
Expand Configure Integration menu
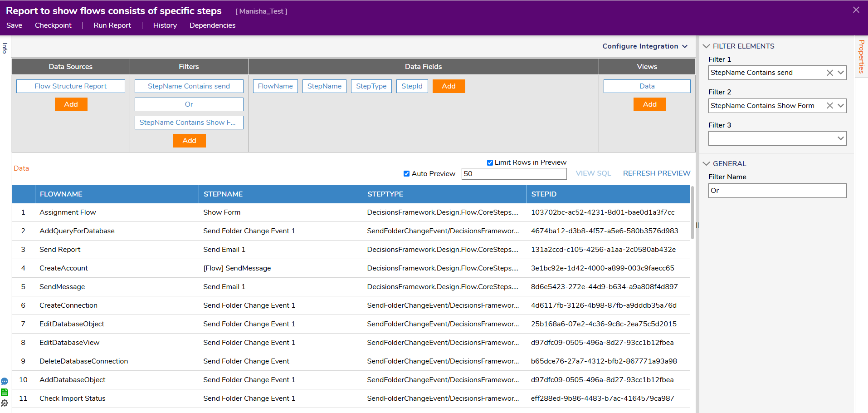645,46
